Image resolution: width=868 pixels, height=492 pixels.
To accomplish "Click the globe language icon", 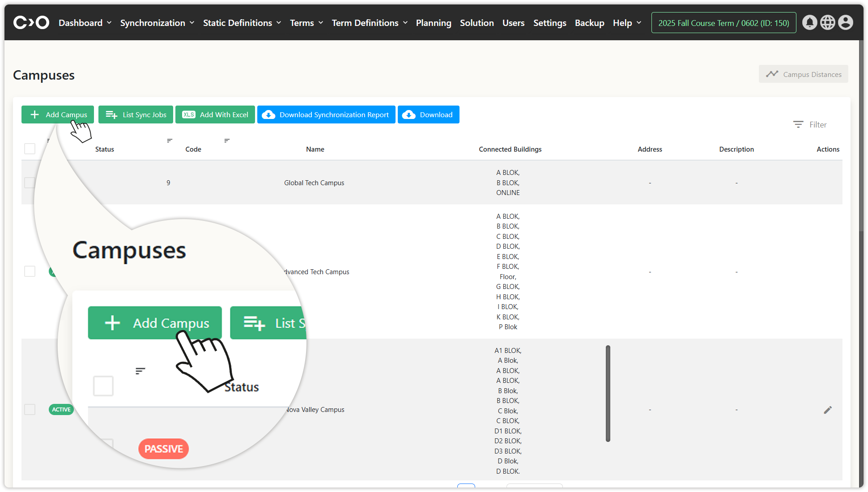I will [x=827, y=22].
